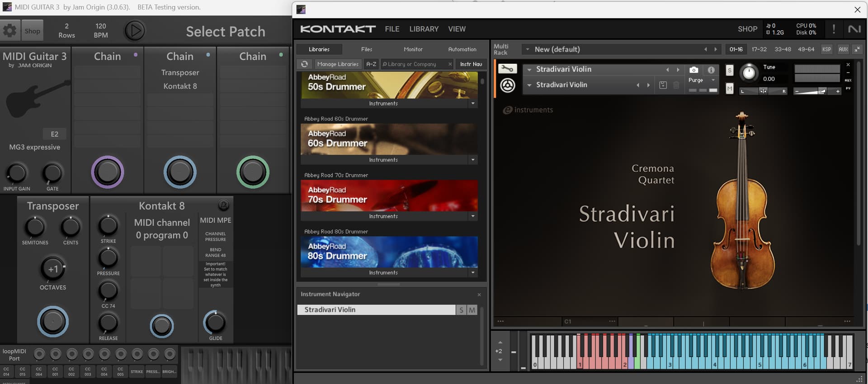868x384 pixels.
Task: Click the trash delete snapshot icon
Action: (x=676, y=85)
